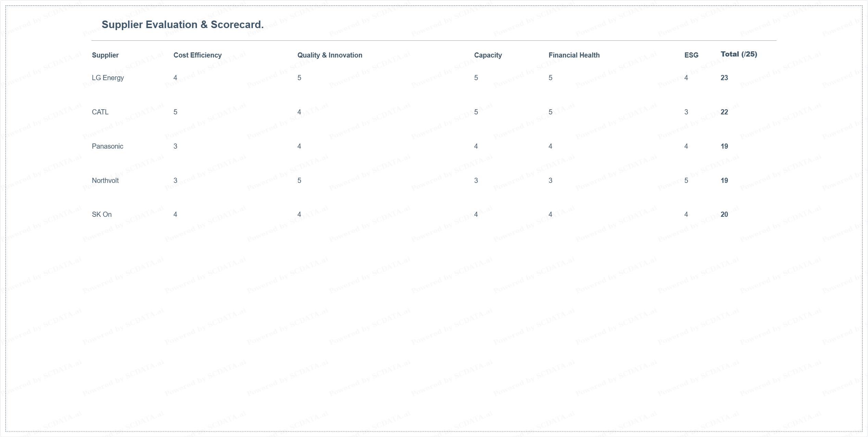
Task: Select the Quality & Innovation column header
Action: coord(330,55)
